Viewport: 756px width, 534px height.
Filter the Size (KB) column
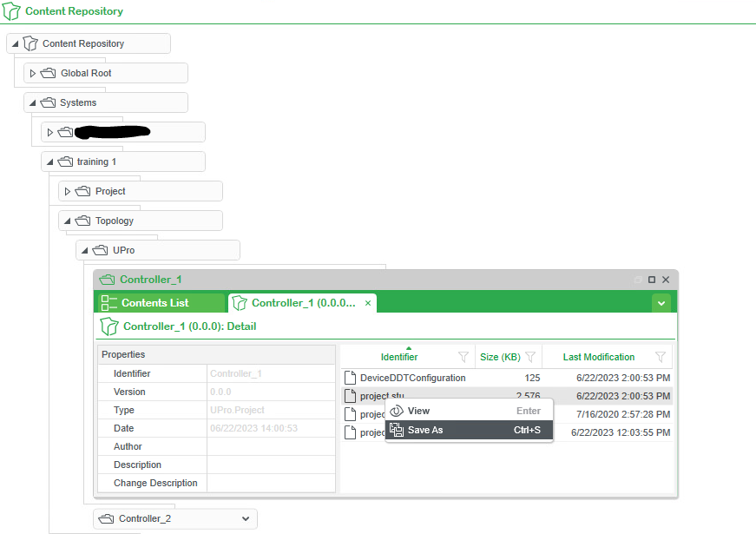[x=530, y=357]
